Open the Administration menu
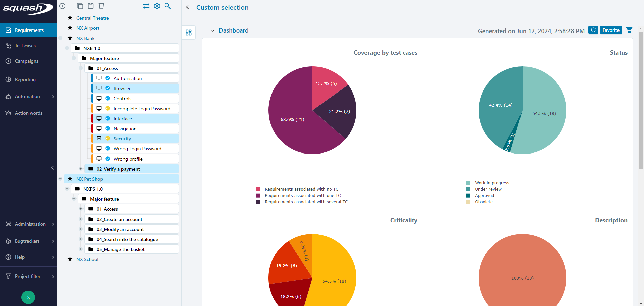This screenshot has height=306, width=644. (30, 224)
